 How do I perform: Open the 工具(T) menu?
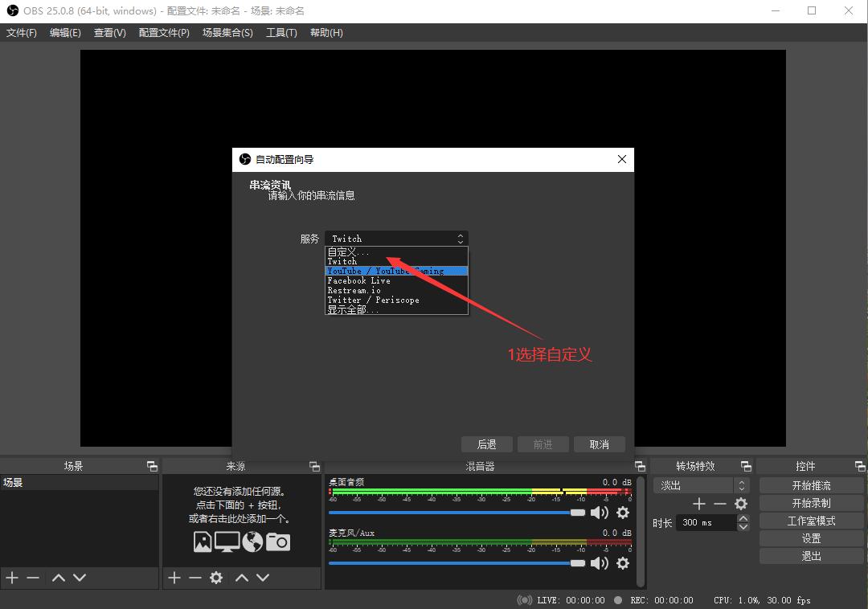pyautogui.click(x=281, y=33)
